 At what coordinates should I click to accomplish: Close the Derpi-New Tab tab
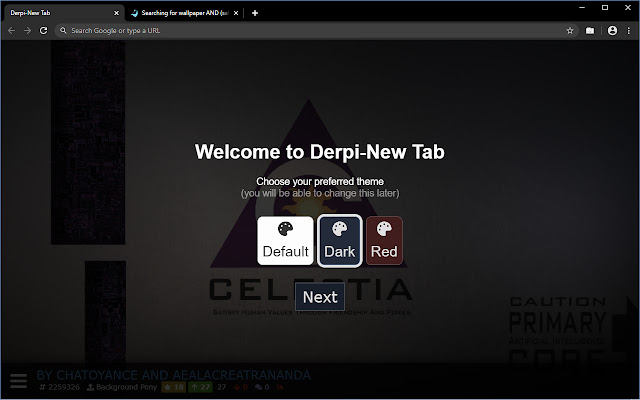(116, 13)
